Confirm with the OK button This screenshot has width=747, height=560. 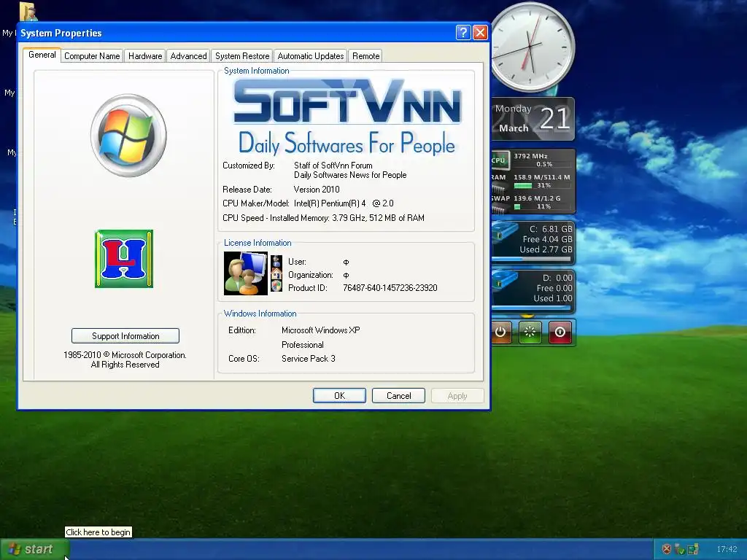[339, 396]
